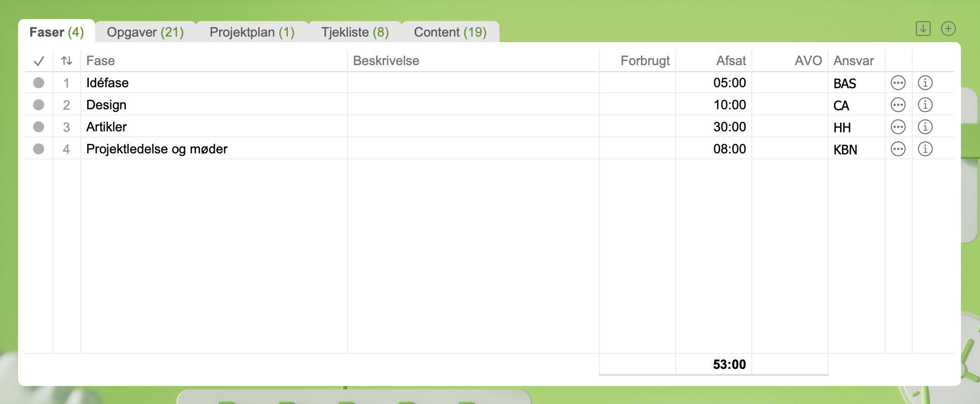Show info for the Idéfase phase

[925, 83]
